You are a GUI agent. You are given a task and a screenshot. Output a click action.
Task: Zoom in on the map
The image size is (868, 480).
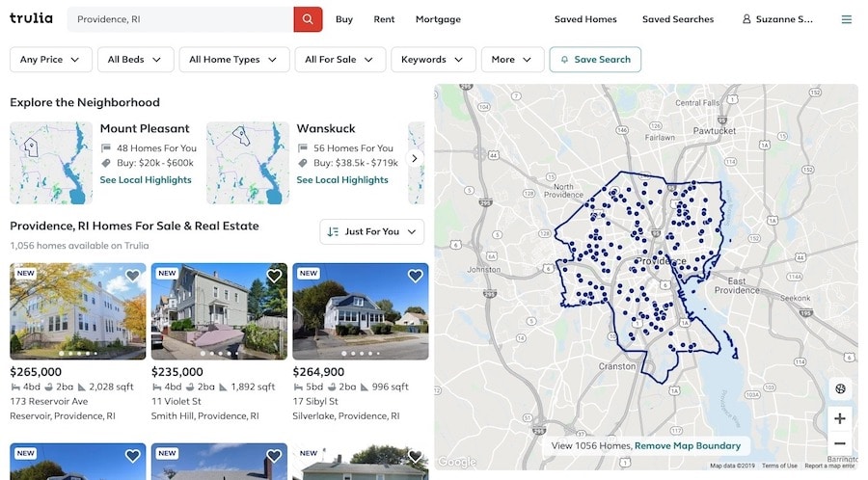coord(839,418)
